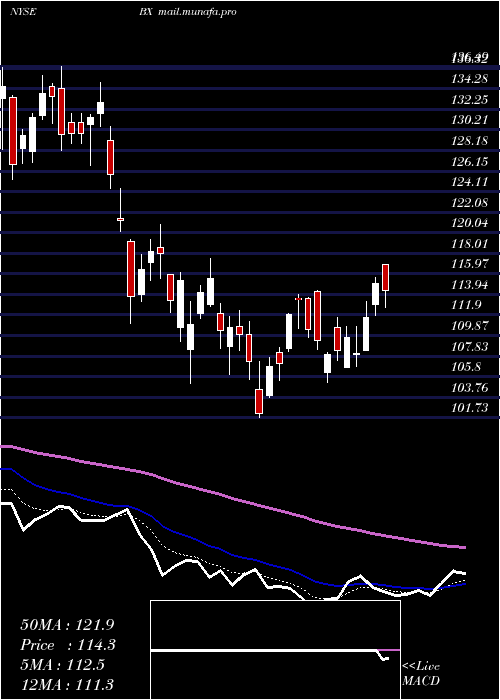Click the 124.11 price level label
Screen dimensions: 500x700
[470, 182]
